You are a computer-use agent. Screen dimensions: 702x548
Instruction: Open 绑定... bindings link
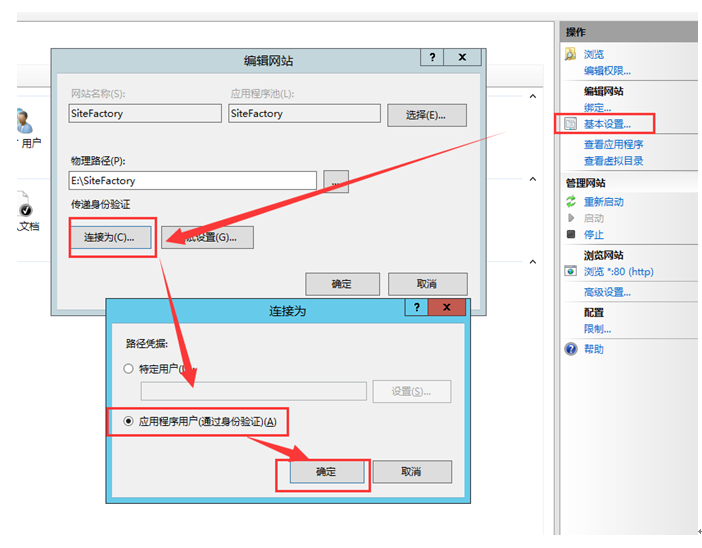(598, 107)
